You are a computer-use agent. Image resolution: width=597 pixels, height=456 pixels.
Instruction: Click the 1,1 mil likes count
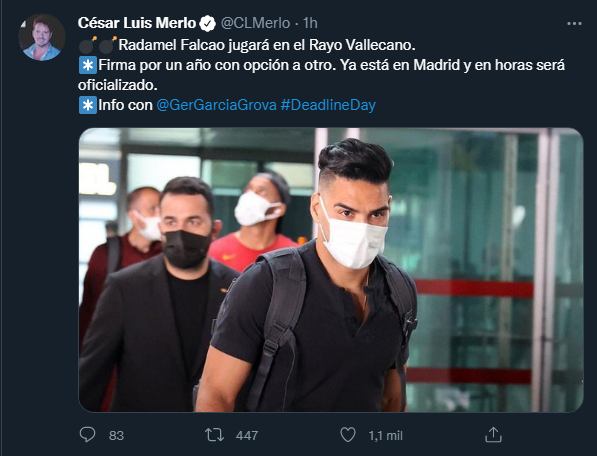[385, 435]
